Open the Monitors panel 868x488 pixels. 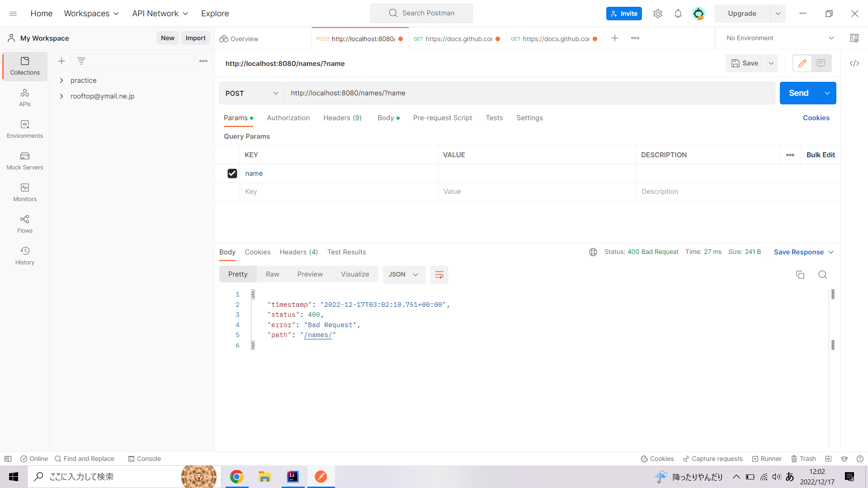click(x=24, y=193)
